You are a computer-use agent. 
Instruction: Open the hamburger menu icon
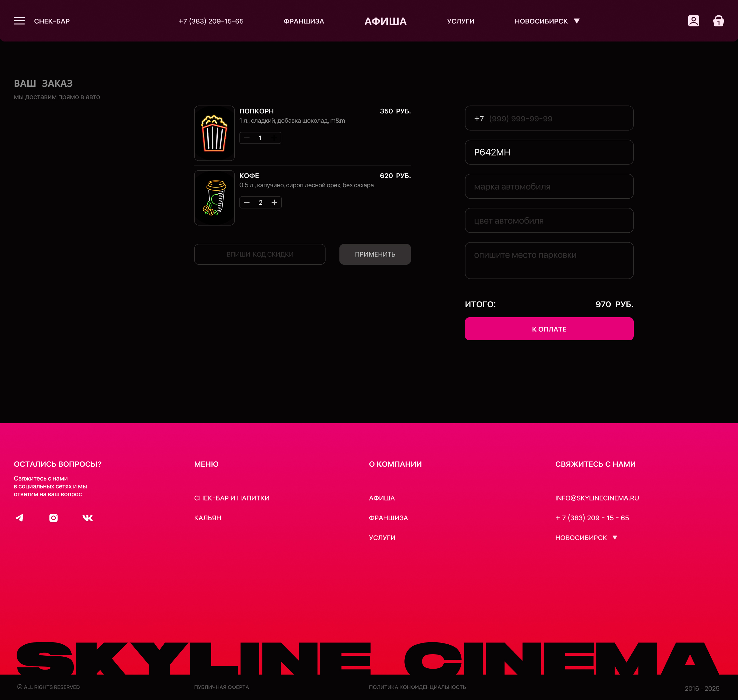19,21
